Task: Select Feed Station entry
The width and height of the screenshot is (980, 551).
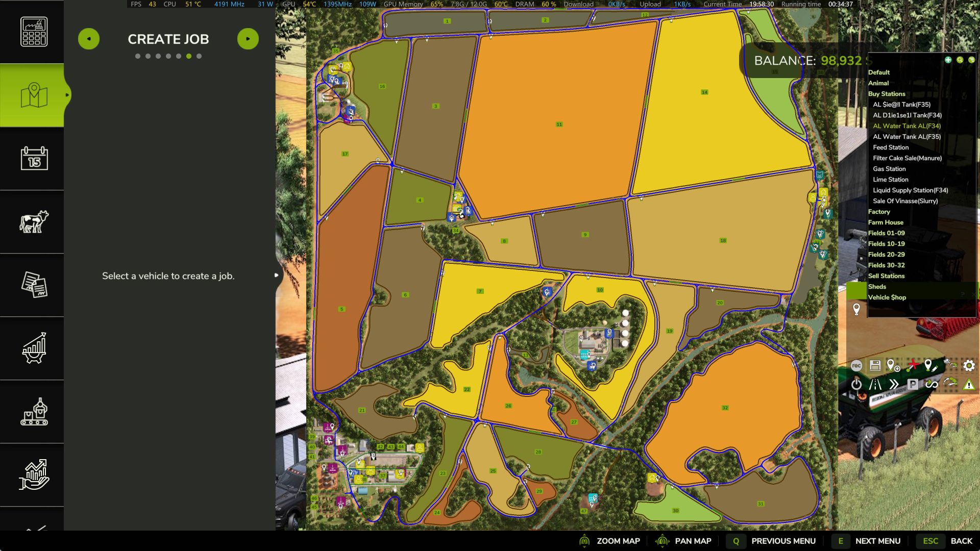Action: coord(891,147)
